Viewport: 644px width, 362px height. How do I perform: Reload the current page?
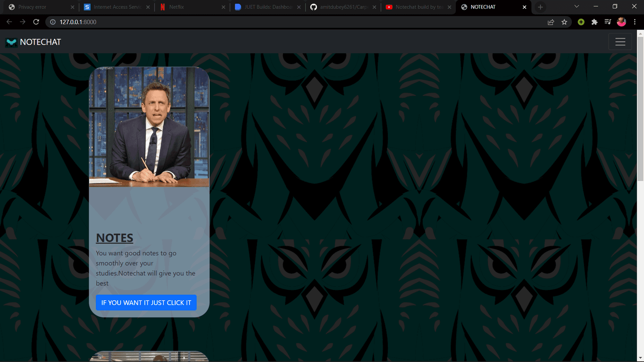36,22
